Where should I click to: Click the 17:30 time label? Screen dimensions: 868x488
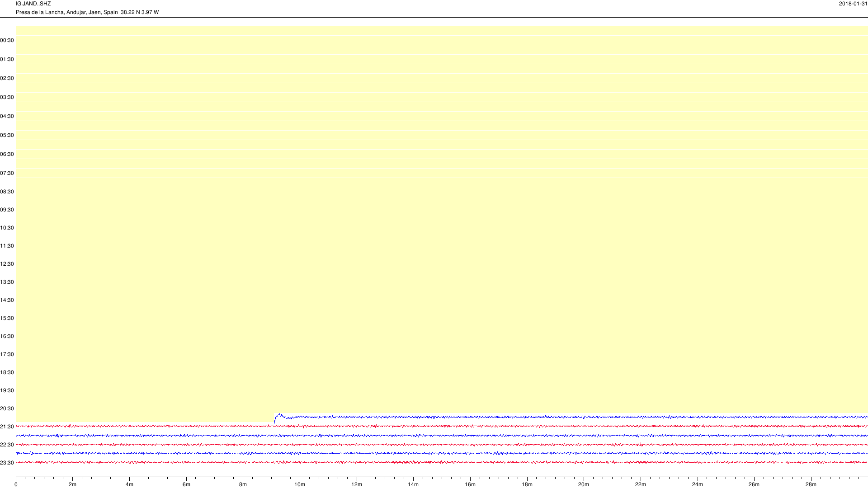7,354
